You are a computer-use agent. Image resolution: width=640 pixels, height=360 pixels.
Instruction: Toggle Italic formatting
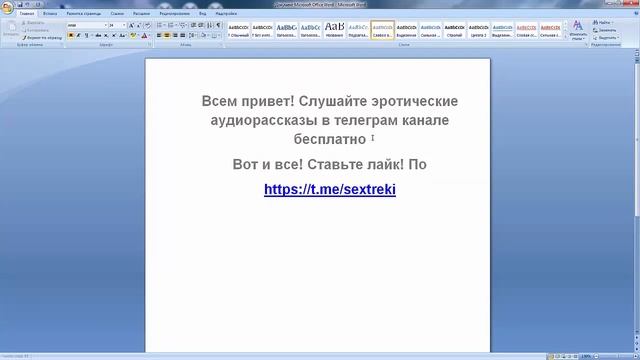tap(79, 36)
